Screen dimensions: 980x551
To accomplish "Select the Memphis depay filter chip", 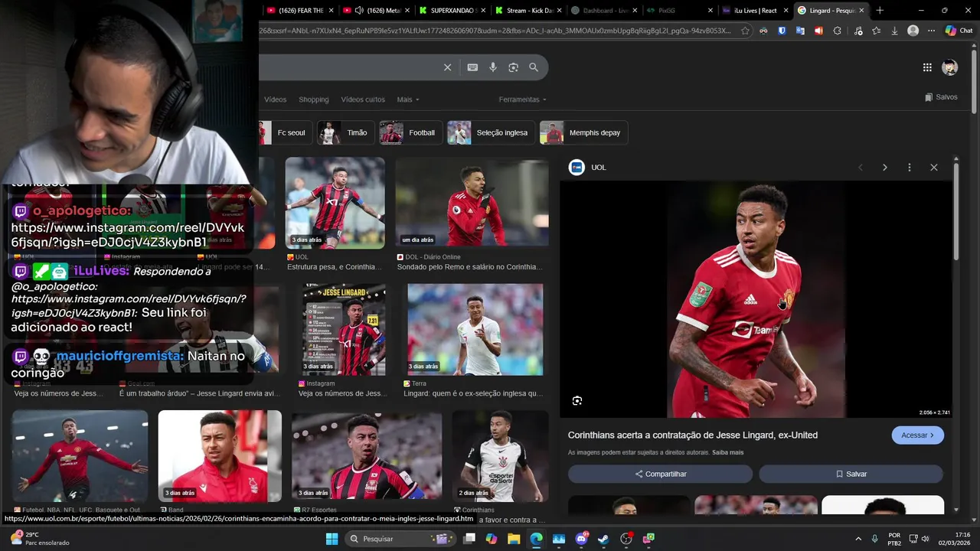I will click(583, 132).
